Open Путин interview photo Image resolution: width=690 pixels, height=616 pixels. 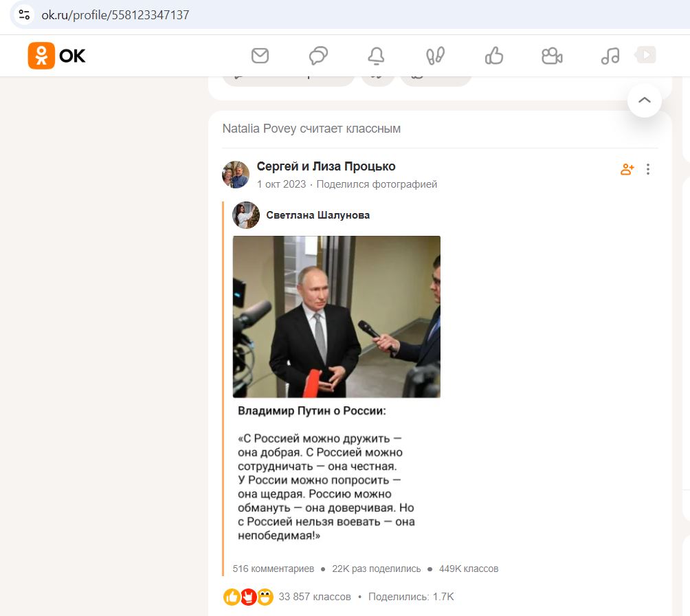tap(337, 316)
